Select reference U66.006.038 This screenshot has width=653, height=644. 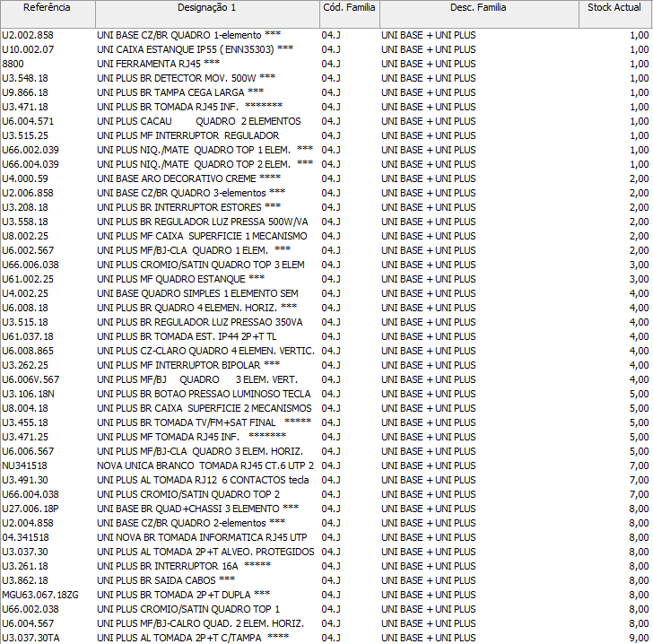[x=30, y=265]
